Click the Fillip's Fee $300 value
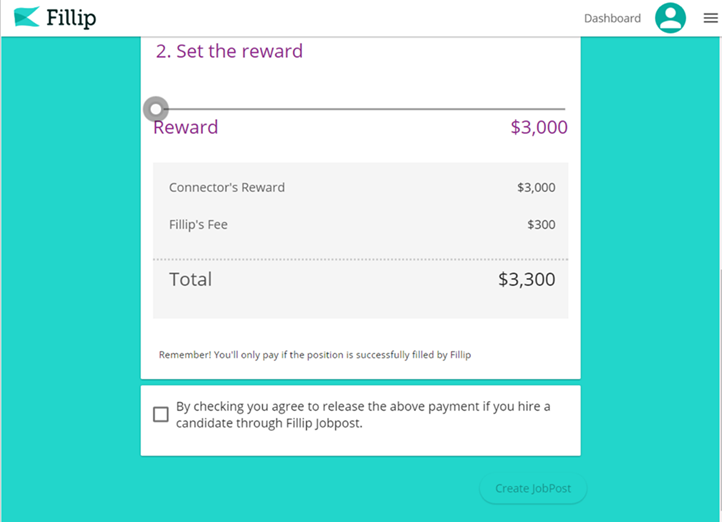 coord(541,225)
